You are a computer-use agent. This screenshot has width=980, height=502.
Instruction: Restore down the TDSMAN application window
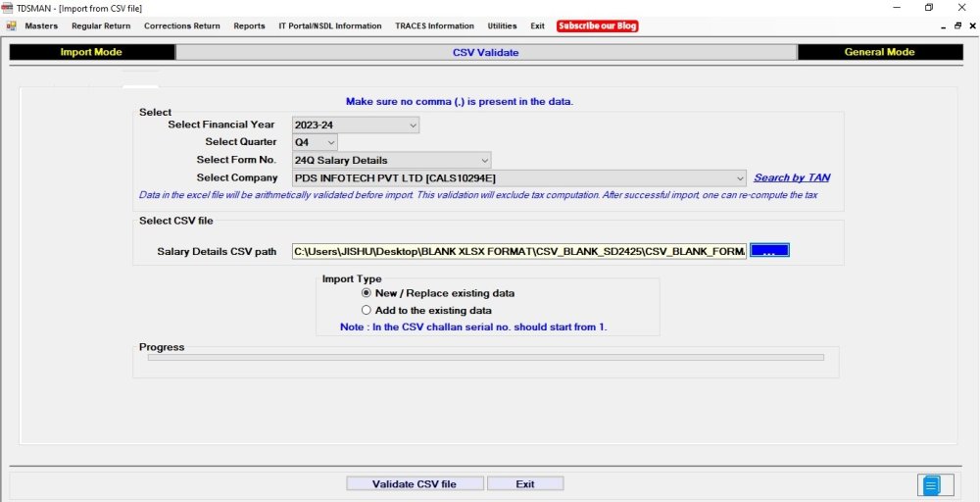tap(929, 8)
